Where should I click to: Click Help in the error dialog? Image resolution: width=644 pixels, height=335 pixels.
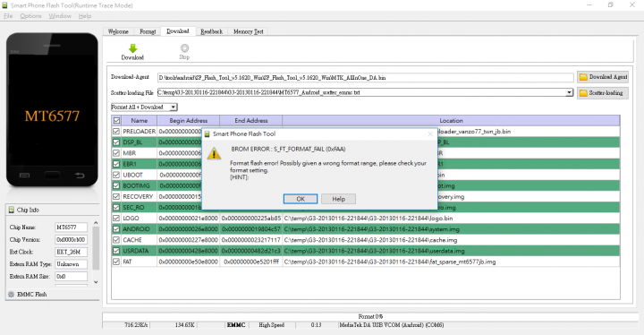pyautogui.click(x=338, y=199)
